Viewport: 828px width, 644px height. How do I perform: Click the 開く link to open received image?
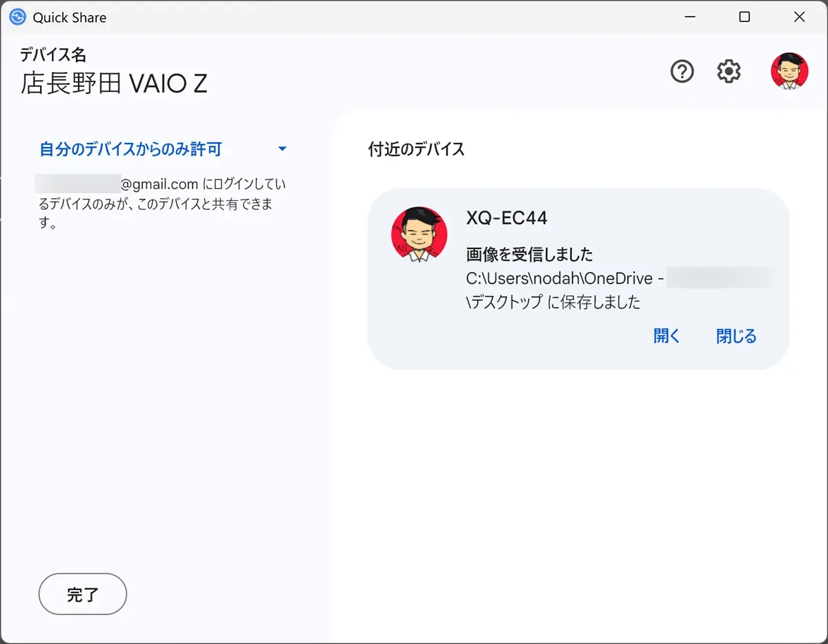[x=667, y=336]
